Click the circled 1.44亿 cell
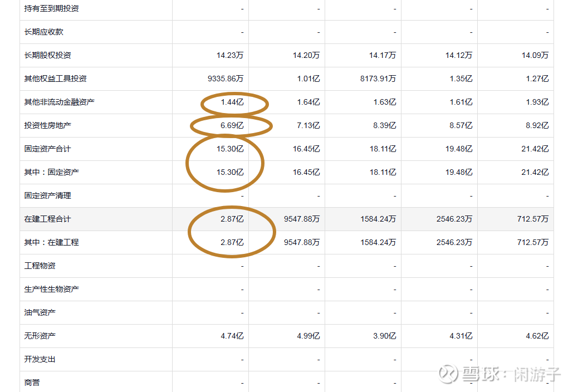 point(232,102)
